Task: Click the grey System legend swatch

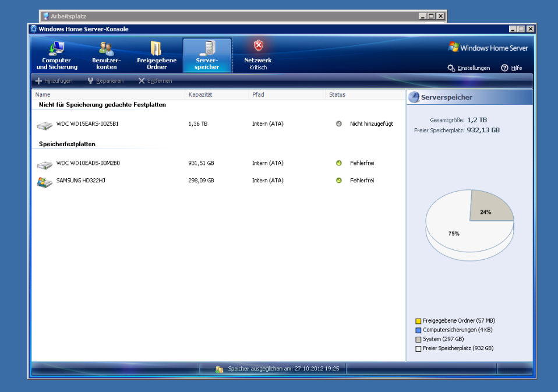Action: (418, 340)
